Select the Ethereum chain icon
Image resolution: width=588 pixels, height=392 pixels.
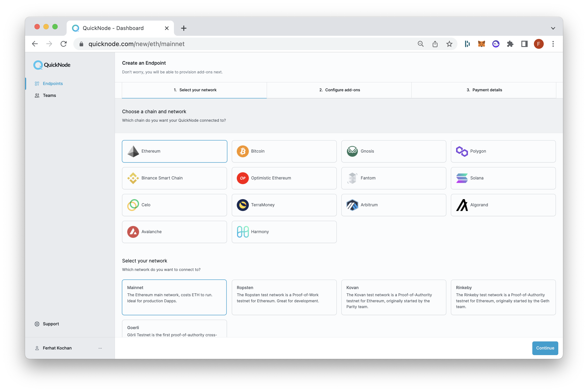(133, 151)
